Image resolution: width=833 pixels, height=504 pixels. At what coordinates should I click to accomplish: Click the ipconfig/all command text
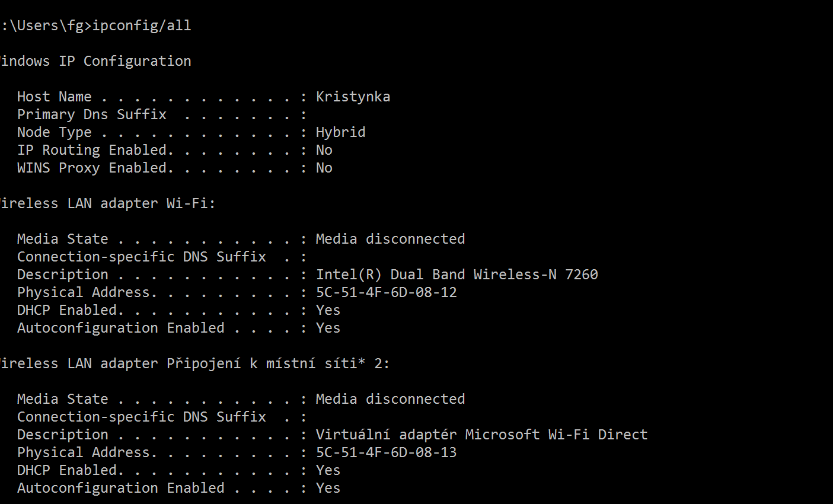(x=142, y=25)
